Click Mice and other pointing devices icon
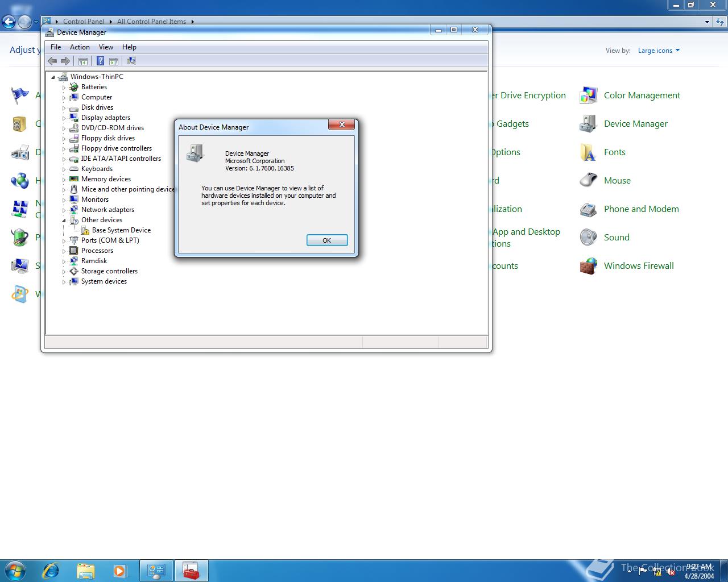Image resolution: width=728 pixels, height=582 pixels. click(73, 189)
